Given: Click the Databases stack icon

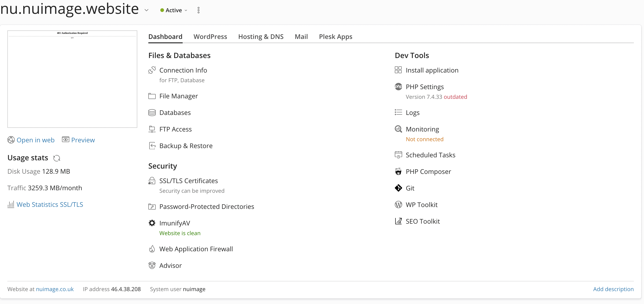Looking at the screenshot, I should coord(152,113).
